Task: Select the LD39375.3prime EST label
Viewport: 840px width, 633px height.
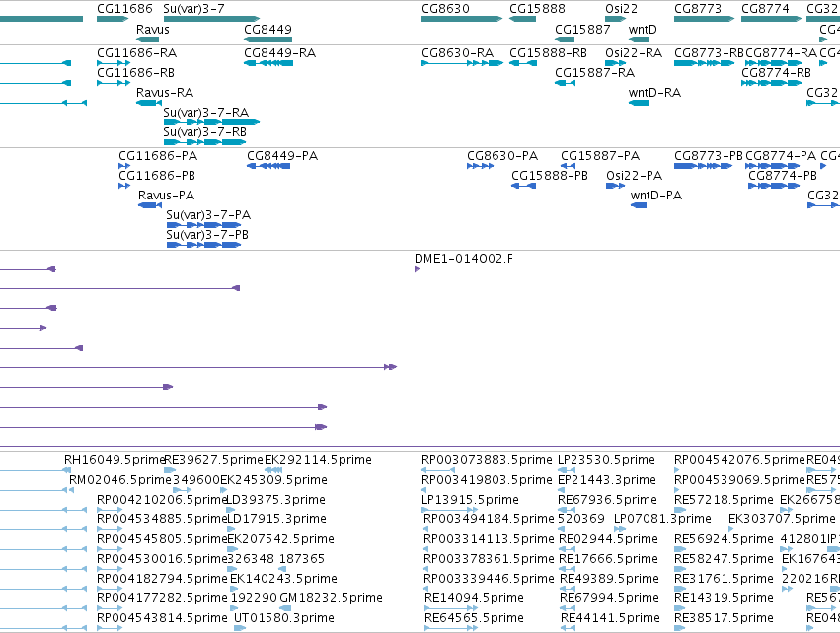Action: click(276, 500)
